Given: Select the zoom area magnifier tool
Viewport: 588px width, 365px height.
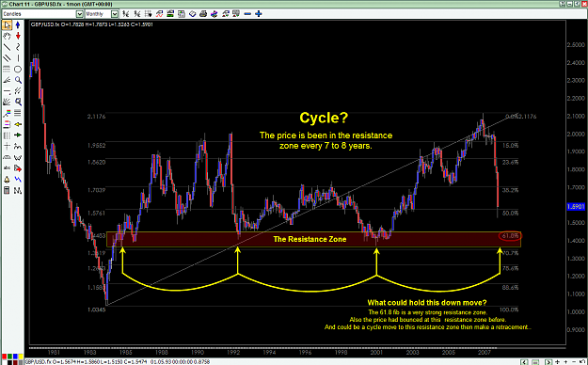Looking at the screenshot, I should point(18,102).
